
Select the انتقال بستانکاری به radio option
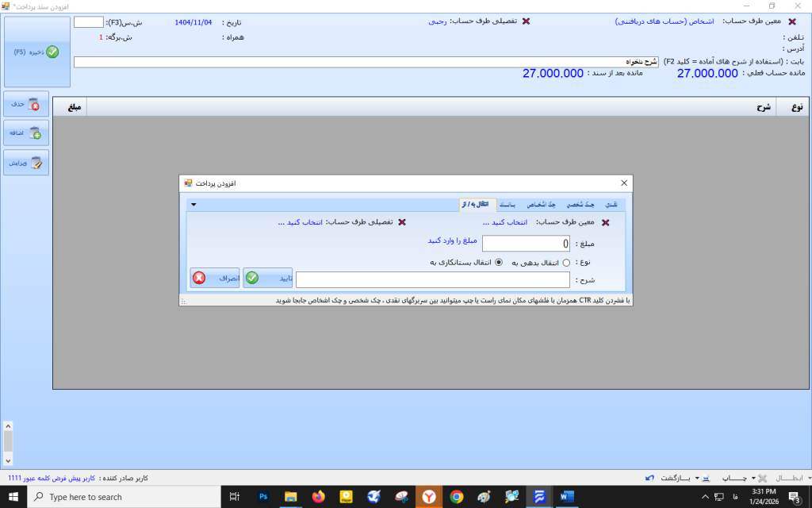point(499,263)
